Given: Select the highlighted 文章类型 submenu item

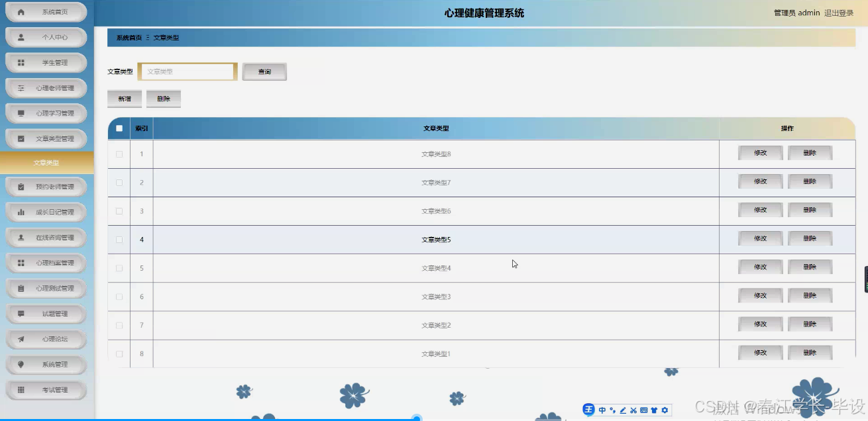Looking at the screenshot, I should [x=46, y=163].
